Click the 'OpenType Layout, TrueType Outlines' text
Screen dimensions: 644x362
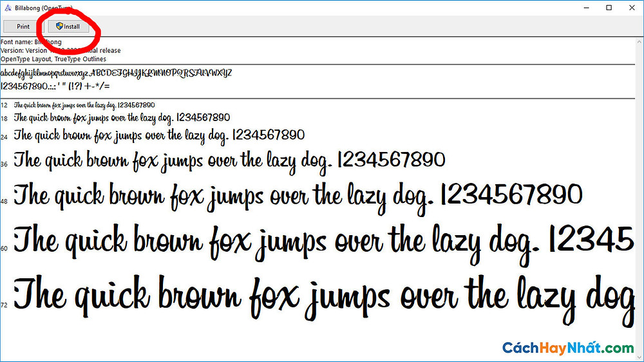(53, 59)
